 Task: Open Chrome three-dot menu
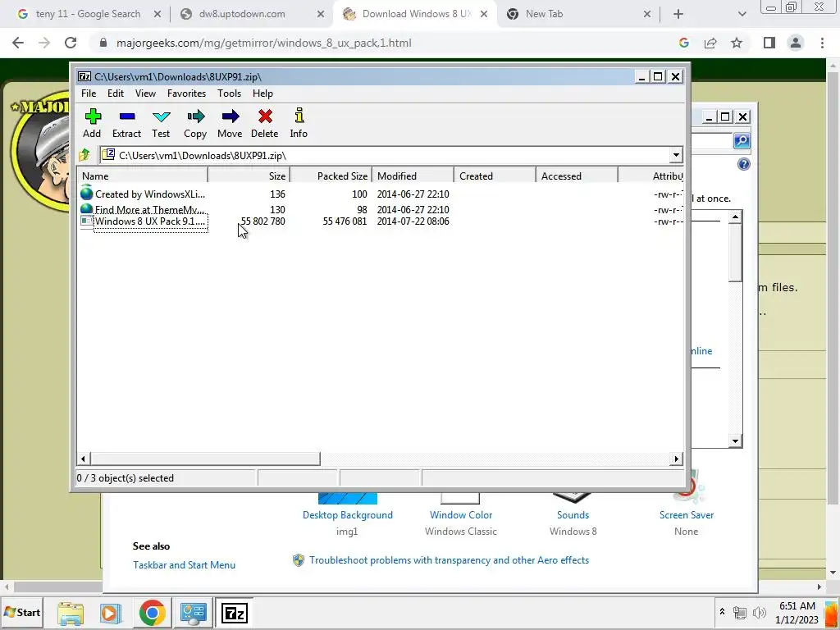(x=822, y=43)
